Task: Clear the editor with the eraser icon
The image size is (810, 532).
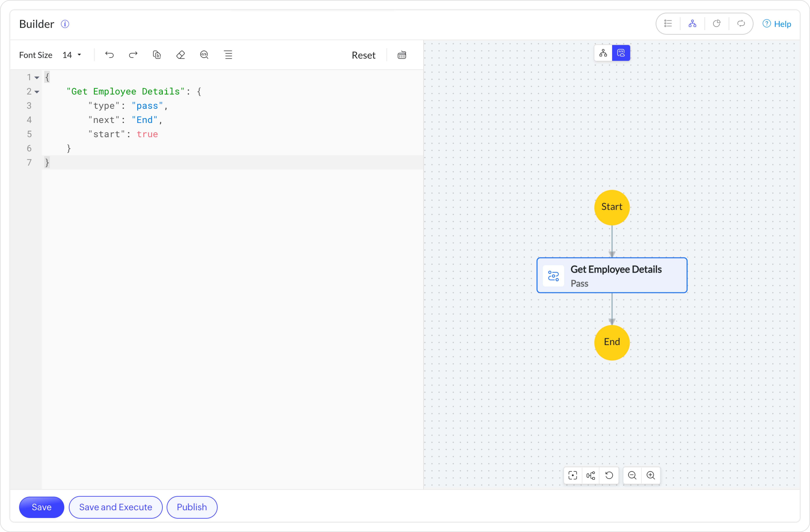Action: pyautogui.click(x=180, y=55)
